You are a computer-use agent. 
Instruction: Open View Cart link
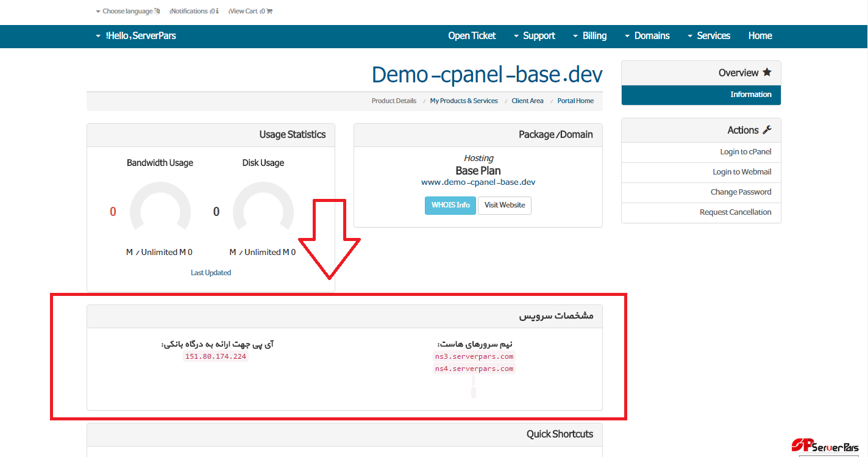[251, 11]
